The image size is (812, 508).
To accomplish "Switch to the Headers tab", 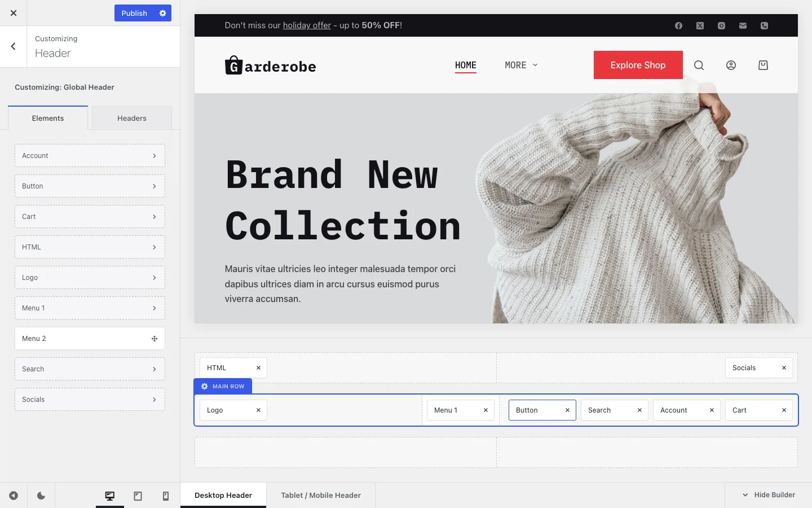I will 132,118.
